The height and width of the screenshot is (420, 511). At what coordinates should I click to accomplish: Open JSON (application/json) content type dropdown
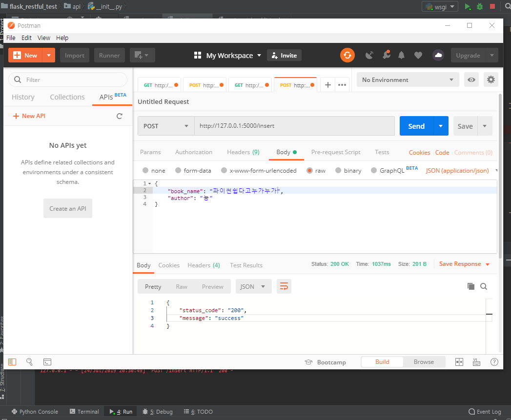coord(461,170)
